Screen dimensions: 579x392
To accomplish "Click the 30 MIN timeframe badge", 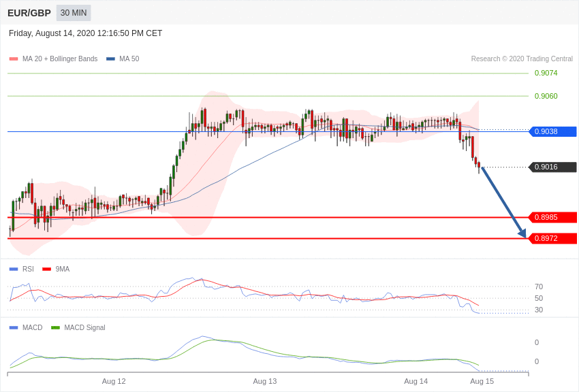I will coord(74,13).
